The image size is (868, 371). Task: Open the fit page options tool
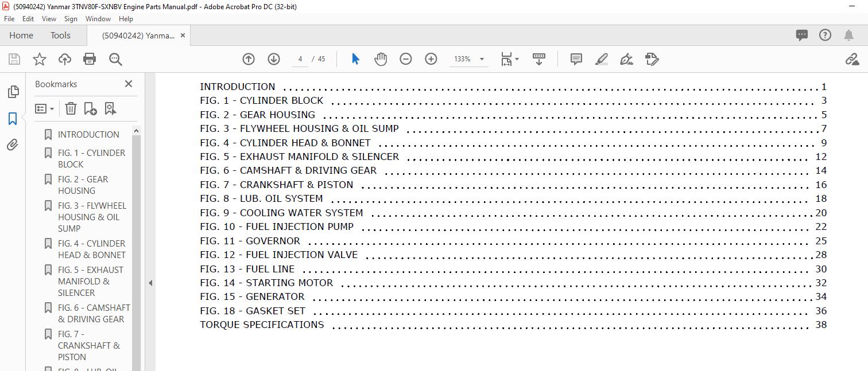(509, 59)
